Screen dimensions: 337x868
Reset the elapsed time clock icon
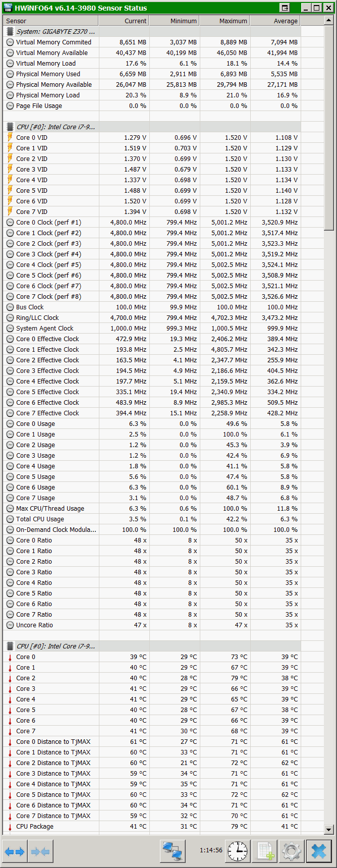tap(238, 852)
